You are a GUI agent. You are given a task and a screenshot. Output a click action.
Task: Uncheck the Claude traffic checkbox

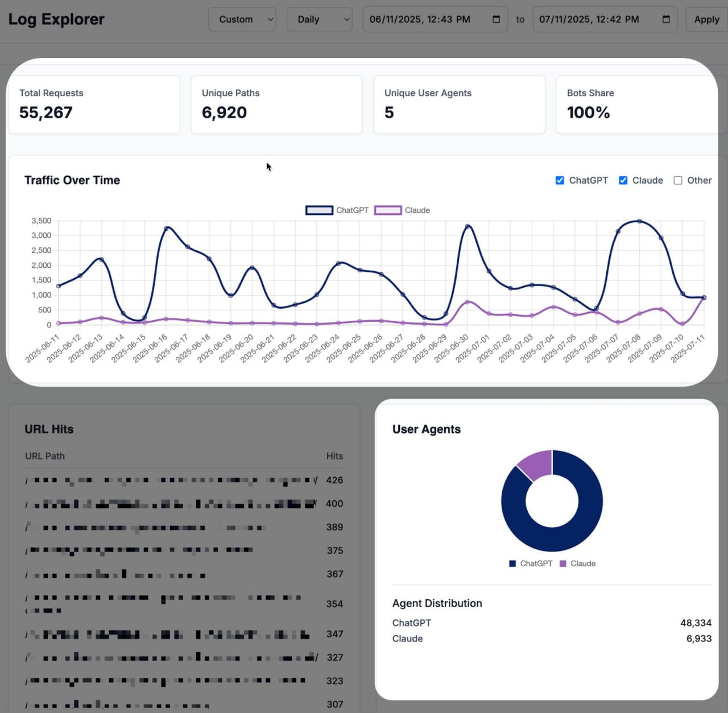click(x=623, y=180)
